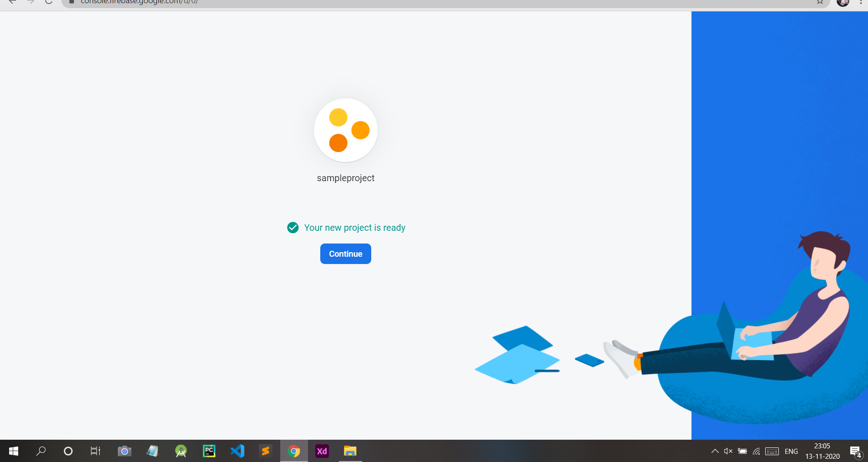Screen dimensions: 868x462
Task: Go forward in browser history
Action: [30, 2]
